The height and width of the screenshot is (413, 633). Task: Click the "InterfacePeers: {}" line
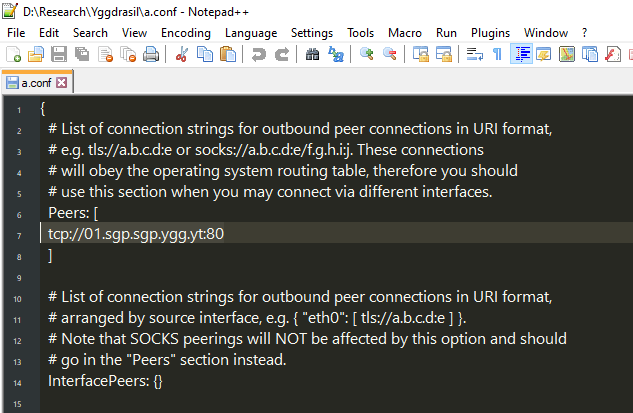click(x=105, y=381)
